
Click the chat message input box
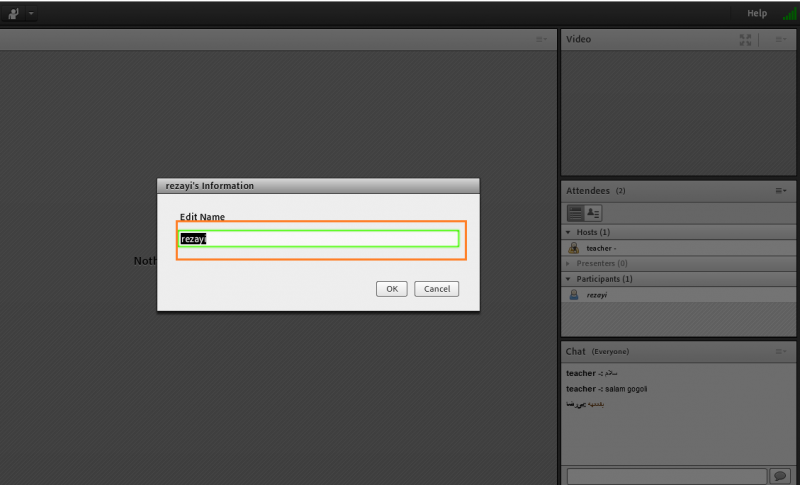666,475
